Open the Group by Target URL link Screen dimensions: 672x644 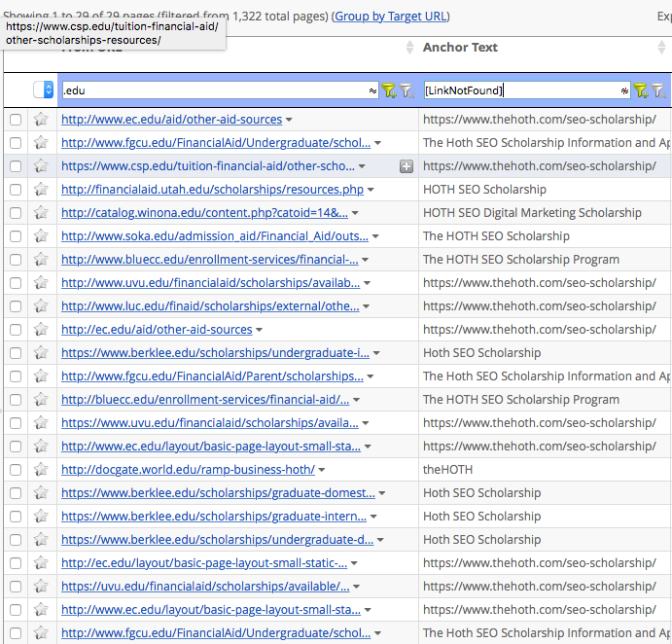coord(391,17)
